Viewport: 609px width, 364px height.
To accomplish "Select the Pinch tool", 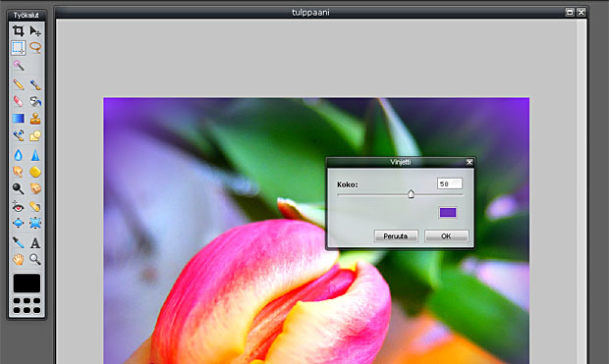I will pos(35,223).
